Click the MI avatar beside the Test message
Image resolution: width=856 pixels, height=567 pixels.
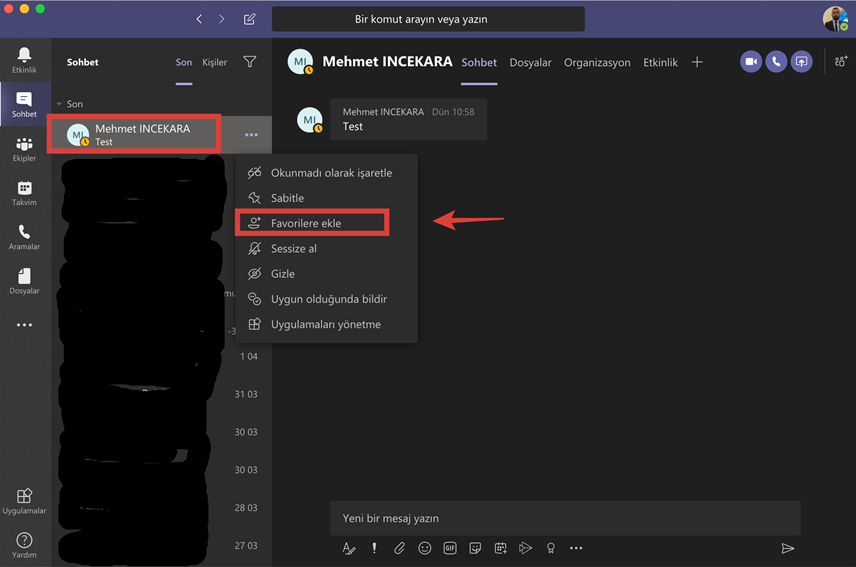click(x=310, y=120)
